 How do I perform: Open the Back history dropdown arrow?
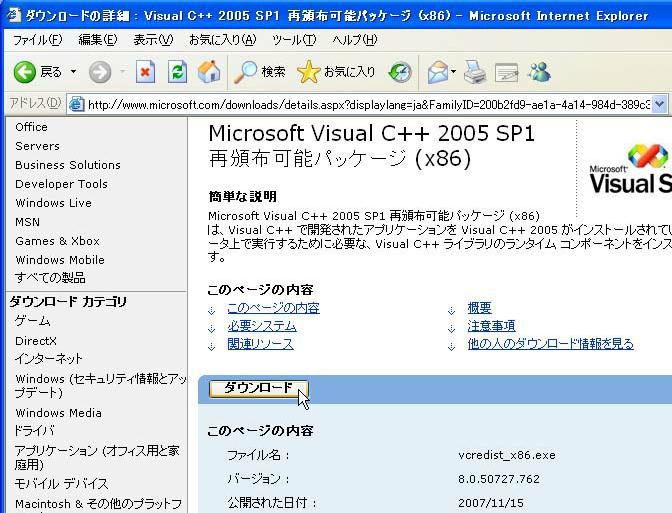[x=73, y=72]
